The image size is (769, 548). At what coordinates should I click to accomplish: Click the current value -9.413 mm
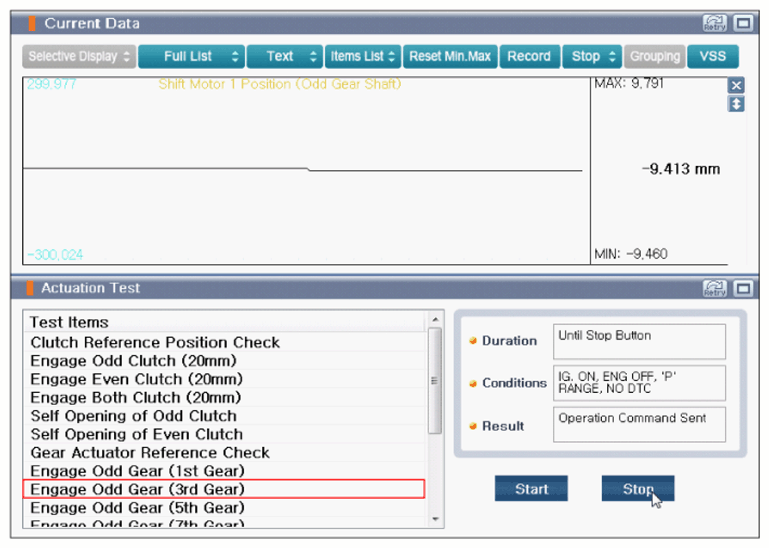681,169
